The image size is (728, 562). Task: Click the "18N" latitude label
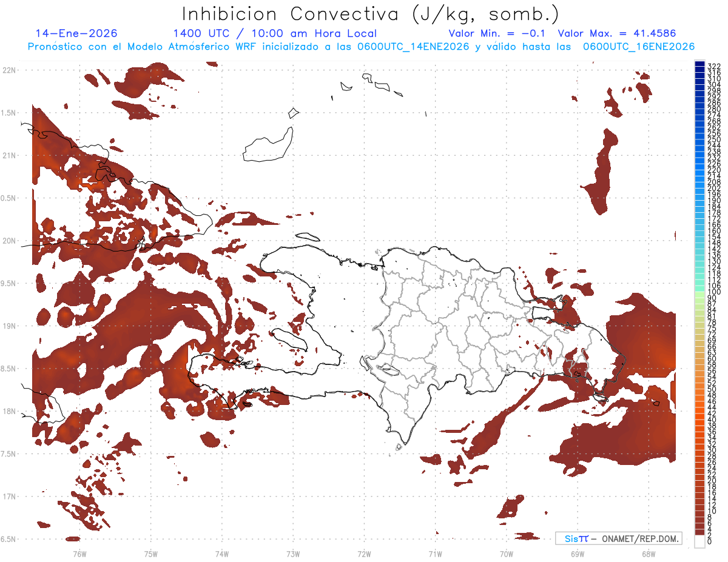(8, 412)
